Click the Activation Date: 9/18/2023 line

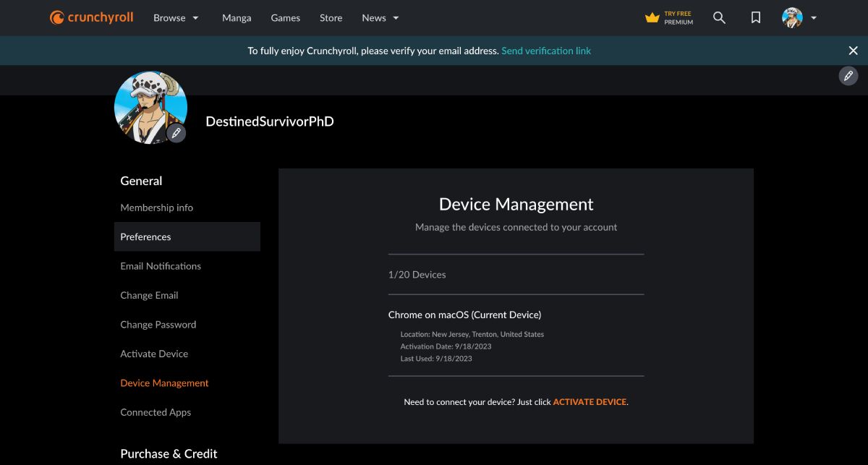pyautogui.click(x=446, y=346)
